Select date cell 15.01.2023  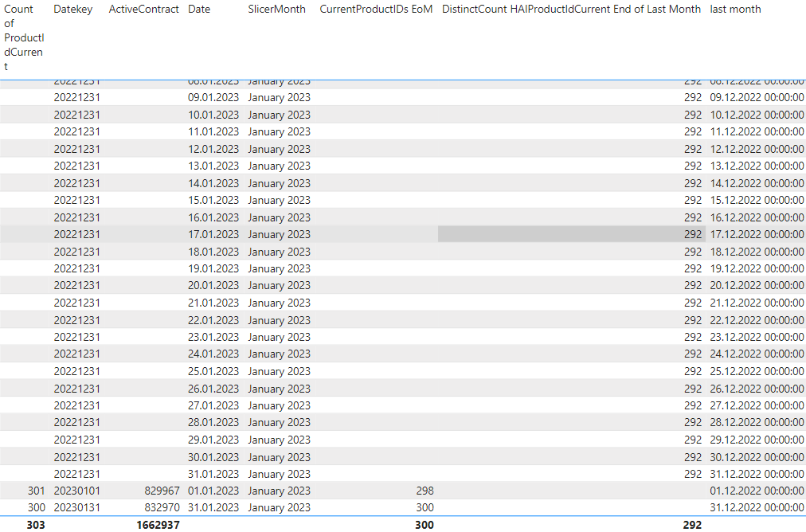click(213, 200)
